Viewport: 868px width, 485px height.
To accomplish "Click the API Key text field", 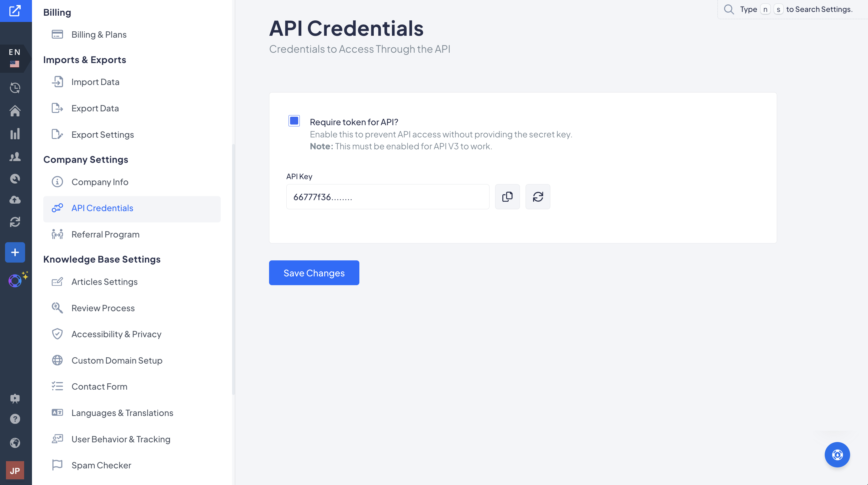I will tap(388, 196).
